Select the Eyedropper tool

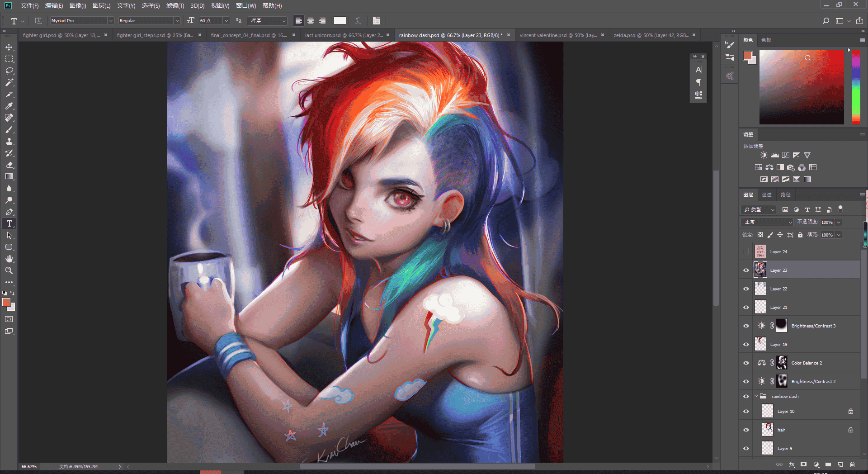pos(9,106)
